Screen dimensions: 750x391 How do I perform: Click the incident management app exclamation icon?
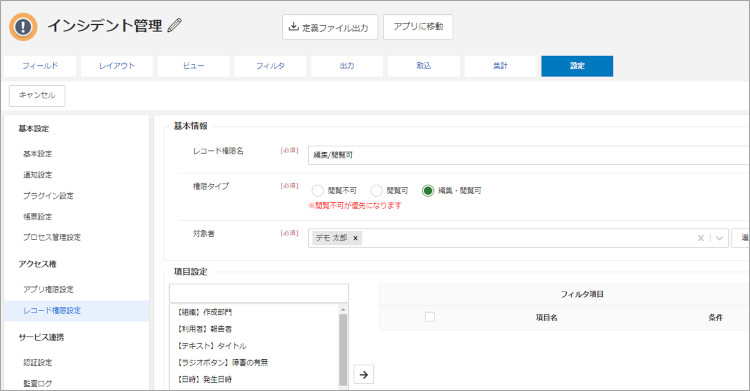click(x=23, y=27)
